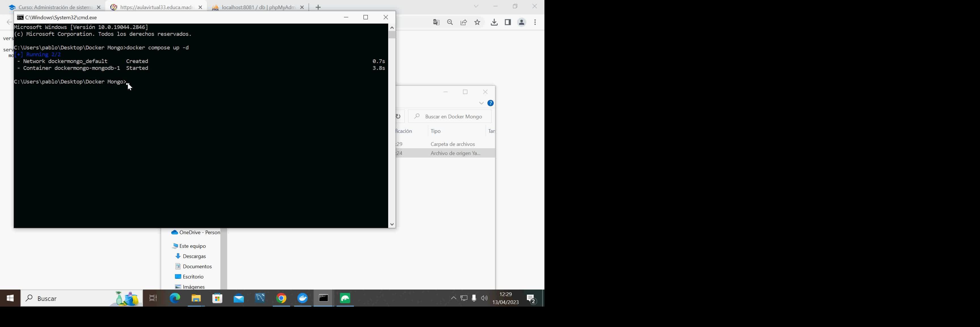This screenshot has height=327, width=980.
Task: Toggle Chrome side panel
Action: [508, 22]
